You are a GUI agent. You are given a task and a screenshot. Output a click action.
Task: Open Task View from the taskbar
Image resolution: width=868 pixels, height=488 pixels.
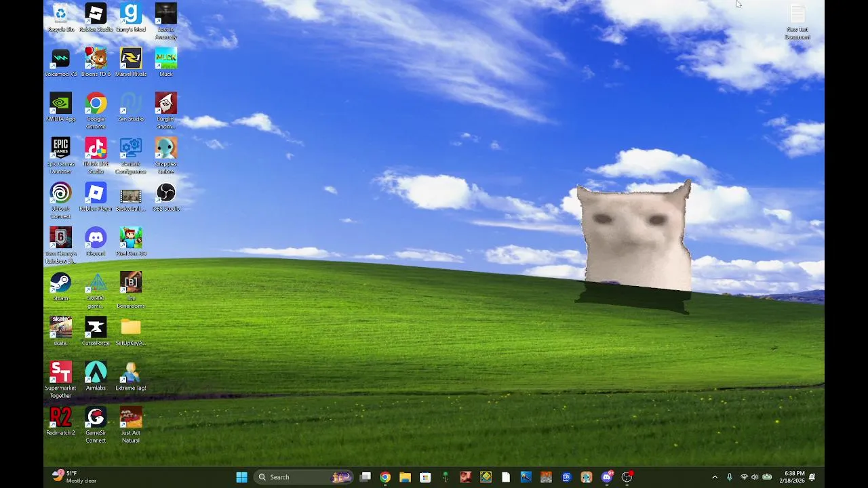click(365, 477)
